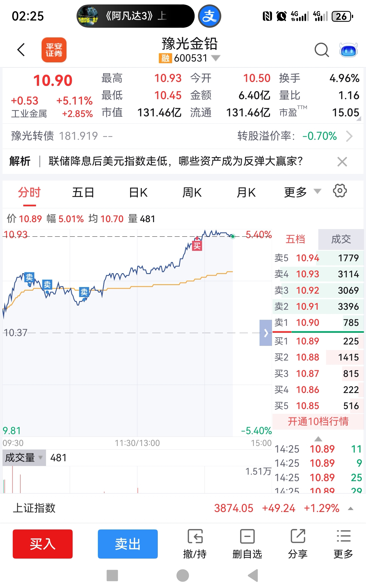Screen dimensions: 366x588
Task: Tap the stock title 豫光金铅
Action: (x=190, y=44)
